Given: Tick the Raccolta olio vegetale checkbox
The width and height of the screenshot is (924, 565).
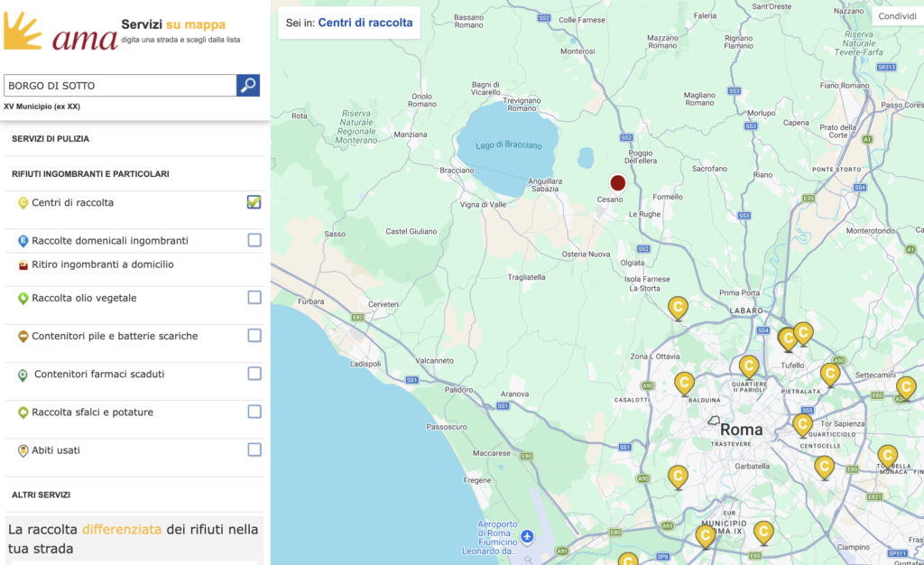Looking at the screenshot, I should (254, 298).
